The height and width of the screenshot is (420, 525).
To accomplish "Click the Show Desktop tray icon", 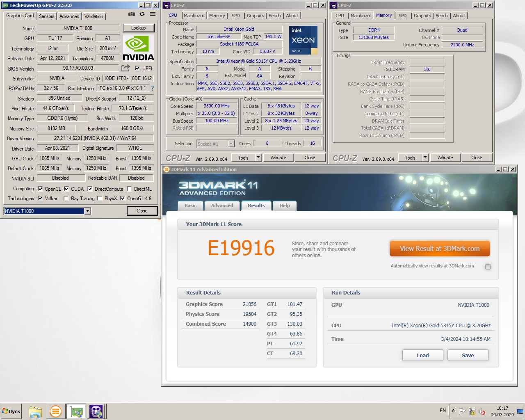I will [520, 411].
